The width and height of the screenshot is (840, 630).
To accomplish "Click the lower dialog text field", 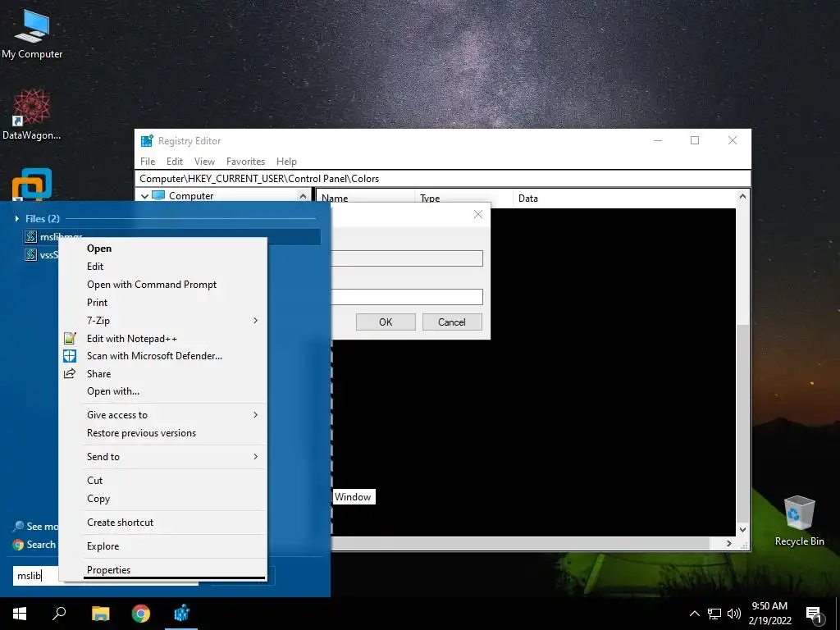I will point(407,297).
